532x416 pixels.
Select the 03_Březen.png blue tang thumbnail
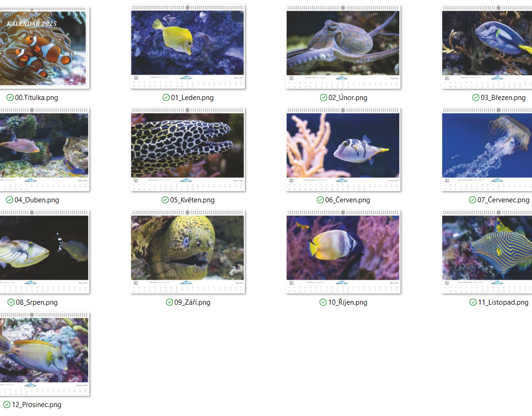[x=486, y=47]
